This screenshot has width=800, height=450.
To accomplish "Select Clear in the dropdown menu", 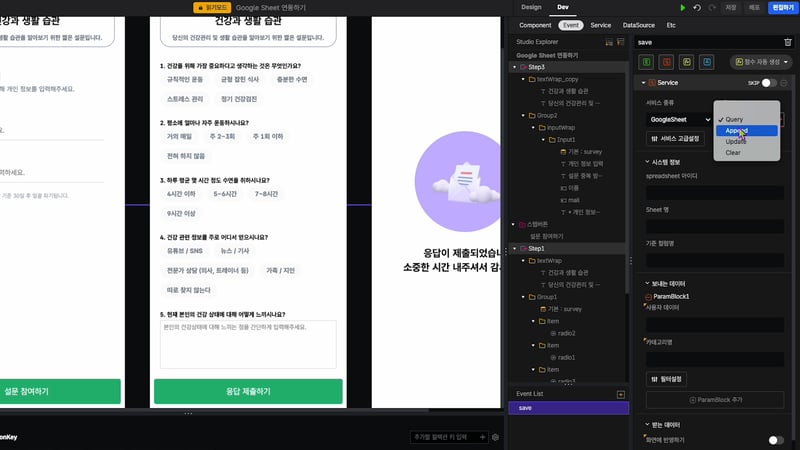I will tap(746, 153).
